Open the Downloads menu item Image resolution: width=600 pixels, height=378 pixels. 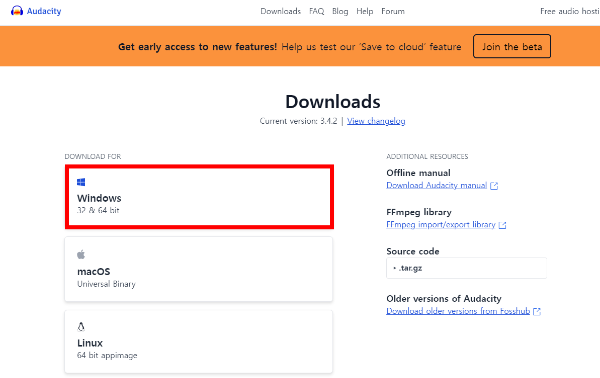point(280,11)
